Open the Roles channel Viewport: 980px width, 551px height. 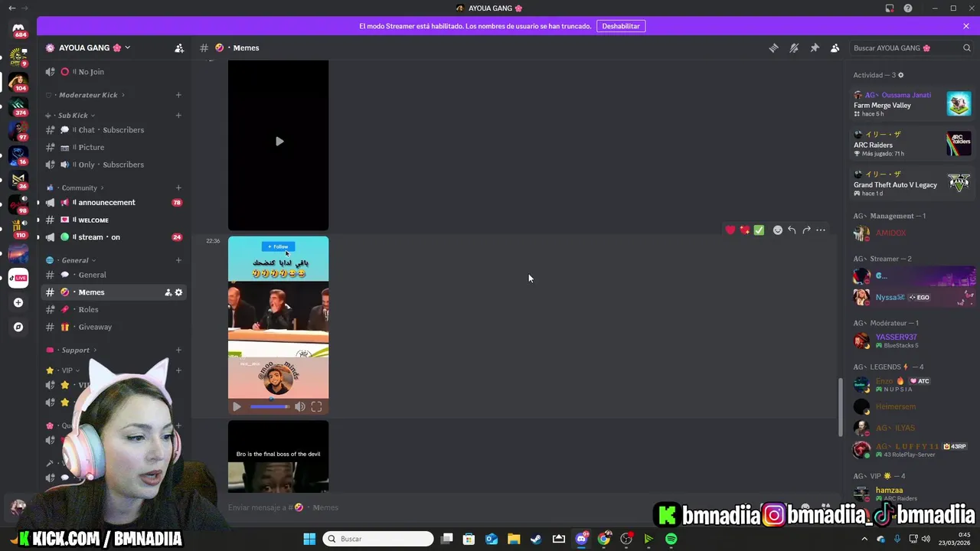click(x=113, y=309)
